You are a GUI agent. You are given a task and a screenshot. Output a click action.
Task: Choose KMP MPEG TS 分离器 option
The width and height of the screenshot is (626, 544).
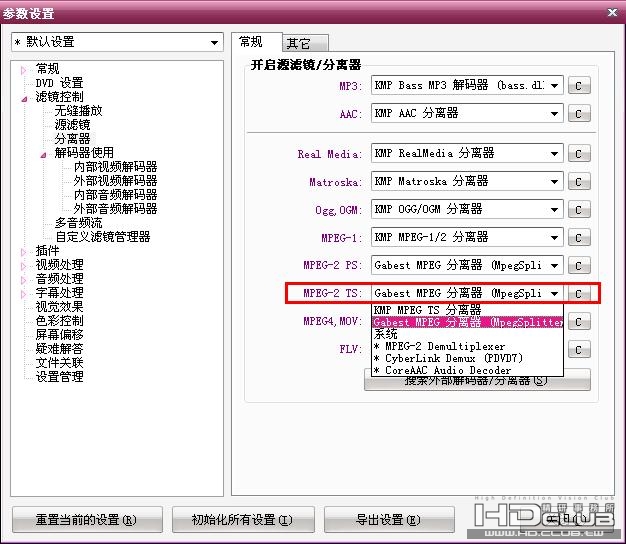click(467, 310)
